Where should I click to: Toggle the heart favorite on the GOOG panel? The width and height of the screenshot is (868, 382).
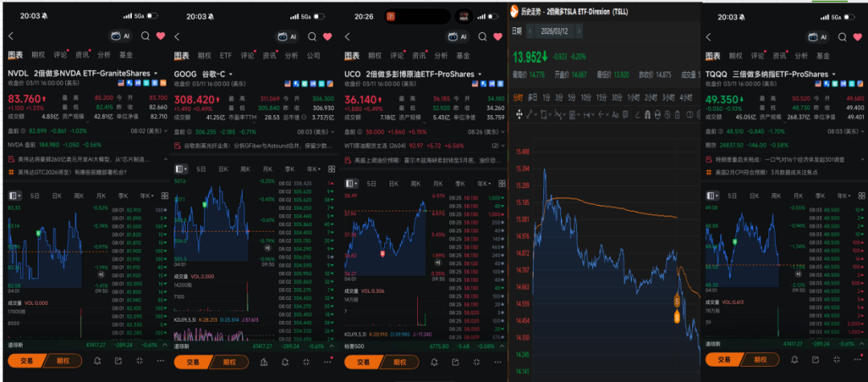click(x=327, y=36)
